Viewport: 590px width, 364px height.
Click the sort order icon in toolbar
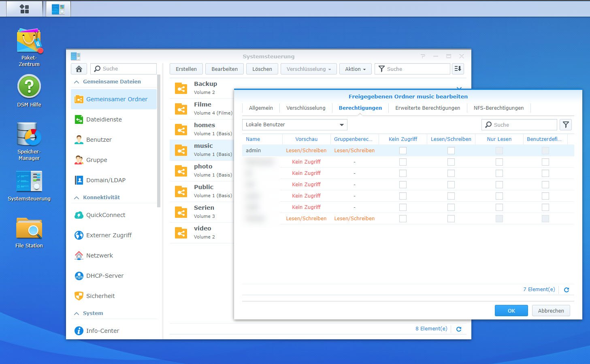point(458,69)
